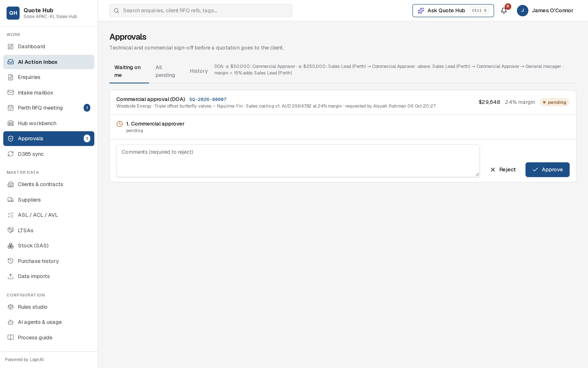Click the Comments text area
Screen dimensions: 588x368
298,161
